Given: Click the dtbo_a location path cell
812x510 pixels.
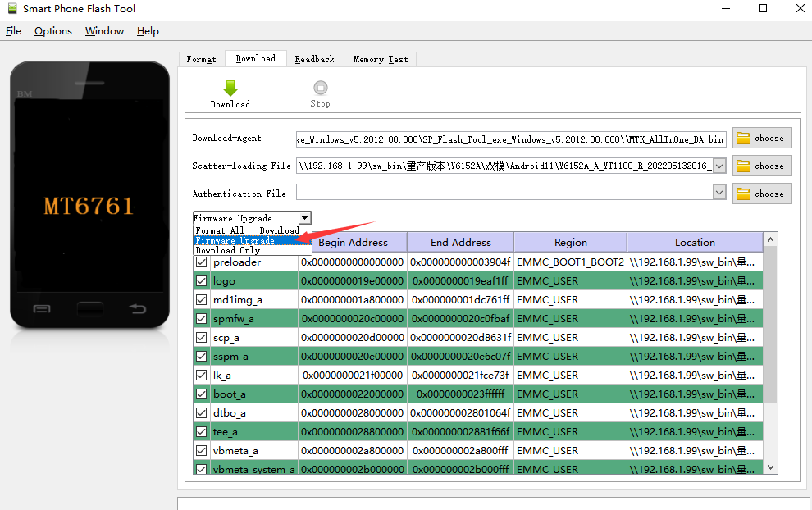Looking at the screenshot, I should [x=695, y=413].
